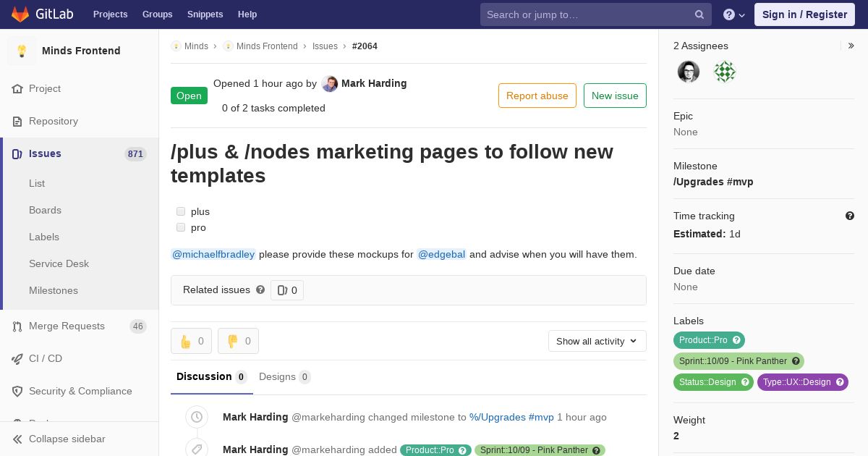The image size is (868, 456).
Task: Open the Issues List sidebar item
Action: pos(37,183)
